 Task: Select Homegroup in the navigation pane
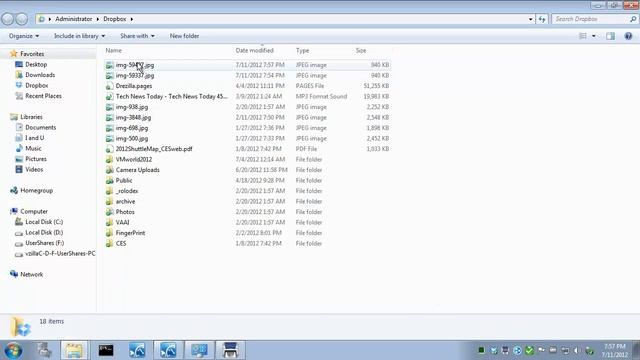(x=36, y=190)
